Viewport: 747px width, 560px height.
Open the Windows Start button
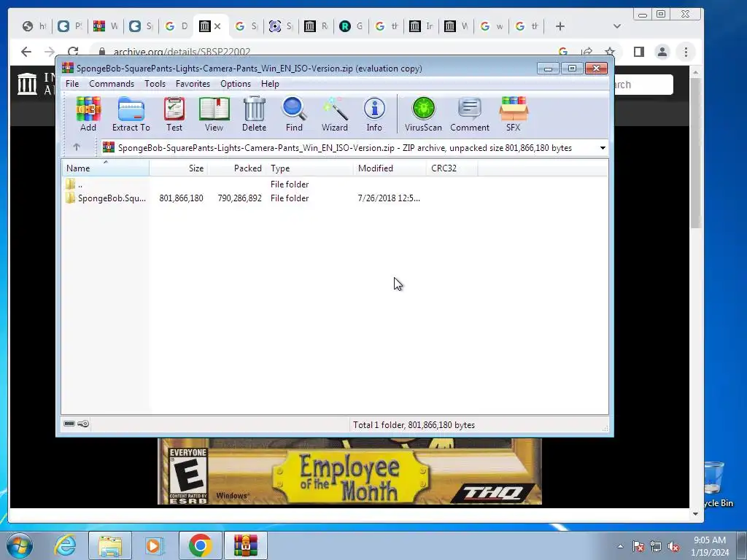[x=19, y=545]
